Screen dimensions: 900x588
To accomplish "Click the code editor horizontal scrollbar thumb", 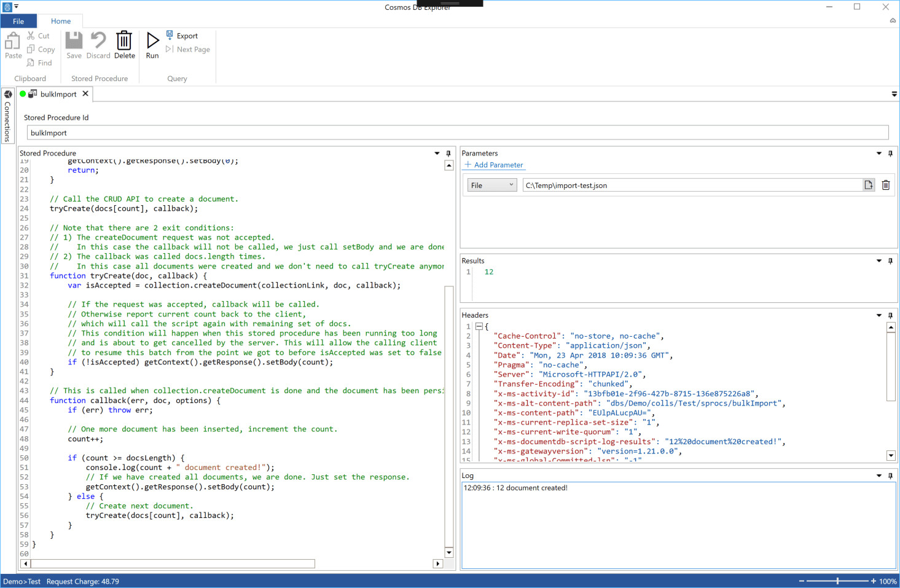I will [173, 563].
